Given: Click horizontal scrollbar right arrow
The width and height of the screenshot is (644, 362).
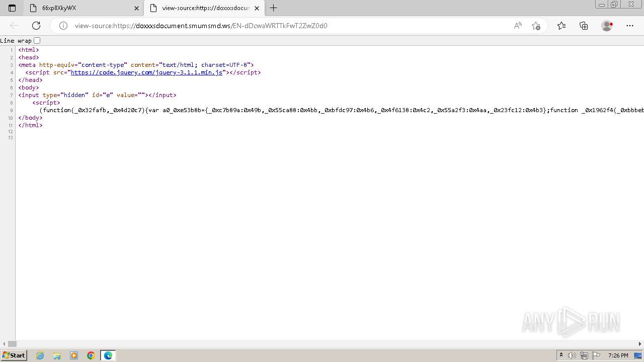Looking at the screenshot, I should click(x=640, y=344).
